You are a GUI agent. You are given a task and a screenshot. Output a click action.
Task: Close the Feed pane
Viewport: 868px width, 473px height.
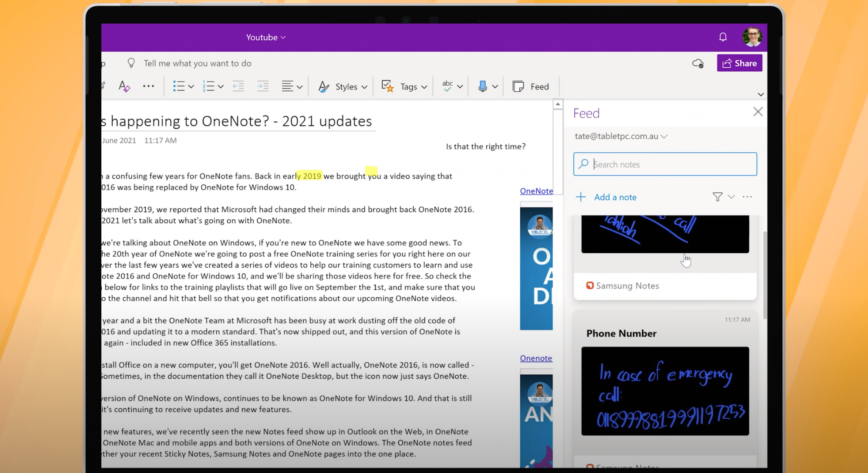coord(758,112)
